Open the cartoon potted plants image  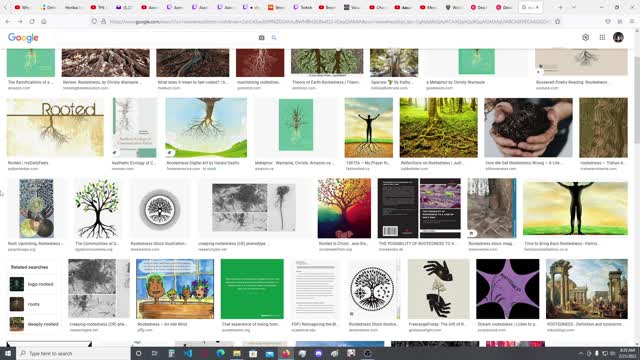(175, 289)
